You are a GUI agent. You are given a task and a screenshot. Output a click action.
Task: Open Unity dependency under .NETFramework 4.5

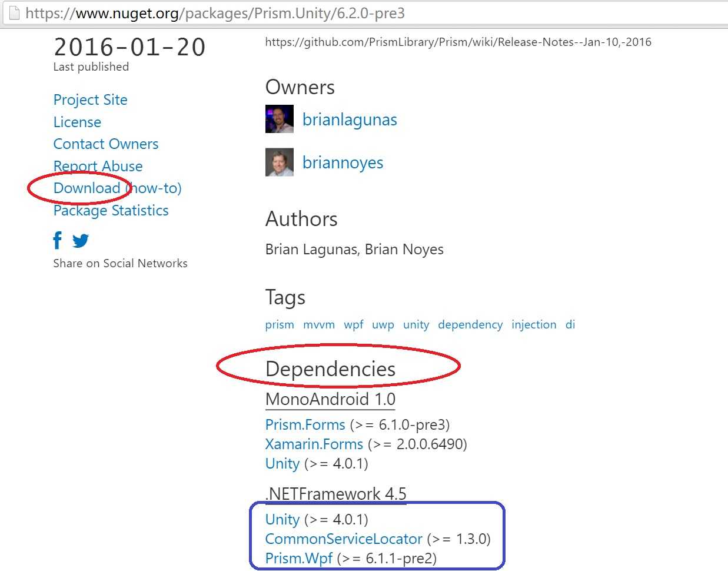pos(282,519)
